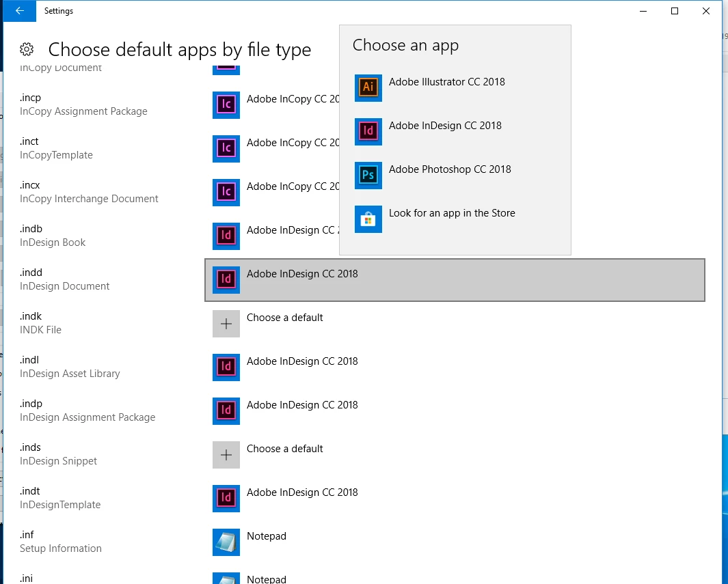The width and height of the screenshot is (728, 584).
Task: Click the Notepad icon for .inf
Action: coord(226,542)
